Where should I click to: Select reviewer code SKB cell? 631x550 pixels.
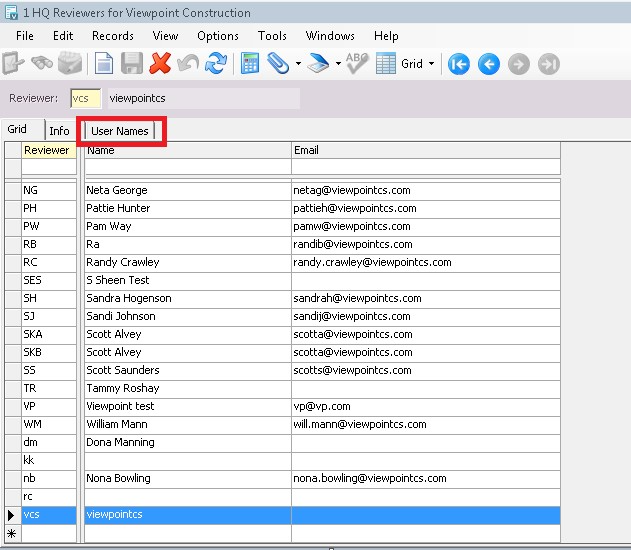(x=49, y=352)
